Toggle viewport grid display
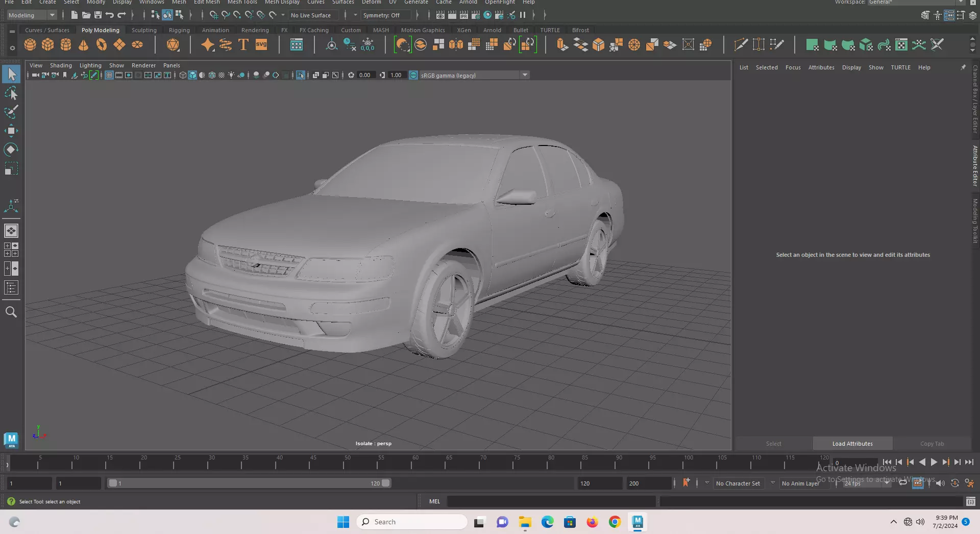Viewport: 980px width, 534px height. (x=109, y=76)
